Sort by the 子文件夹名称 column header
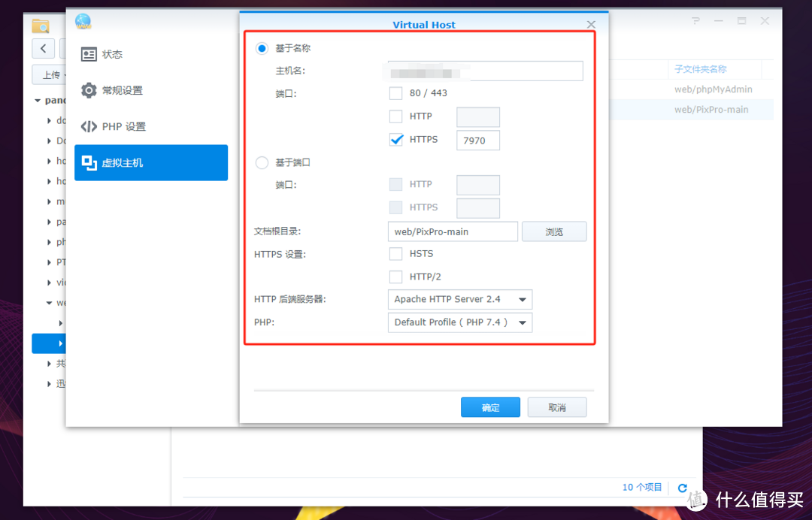 [700, 69]
